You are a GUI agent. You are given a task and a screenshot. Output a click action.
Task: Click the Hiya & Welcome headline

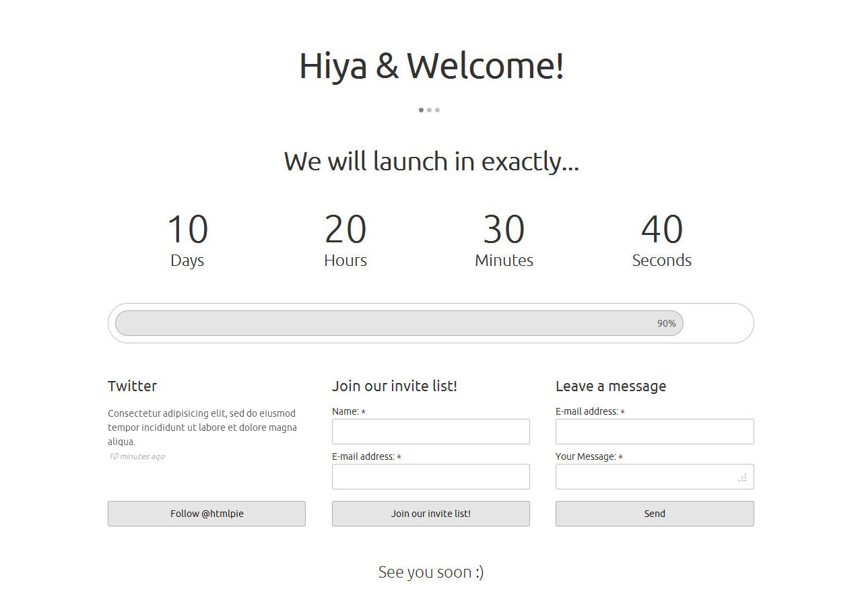click(431, 65)
